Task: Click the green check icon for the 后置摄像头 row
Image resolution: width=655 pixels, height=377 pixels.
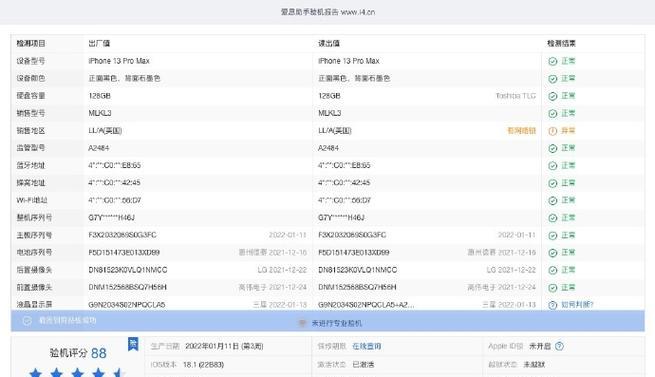Action: coord(553,270)
